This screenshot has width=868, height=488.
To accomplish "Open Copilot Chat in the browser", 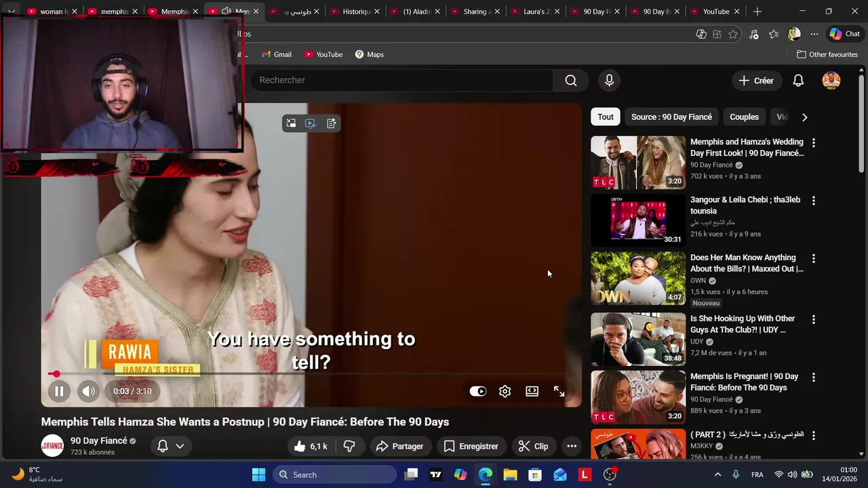I will 845,34.
